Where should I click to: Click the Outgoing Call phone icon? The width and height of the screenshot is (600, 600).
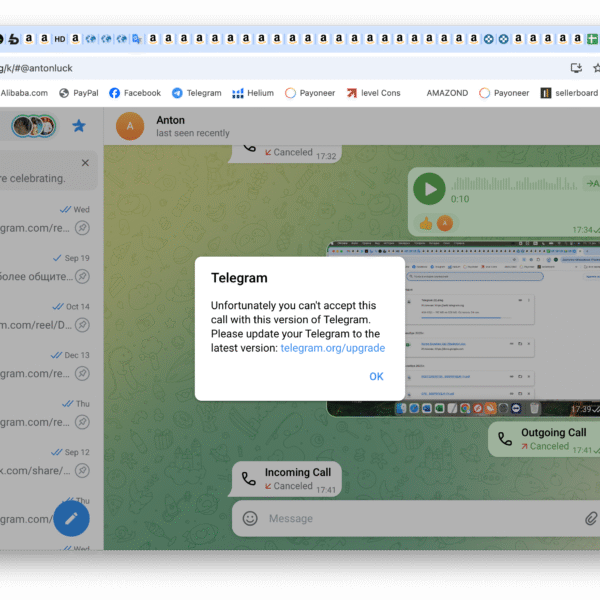click(505, 439)
